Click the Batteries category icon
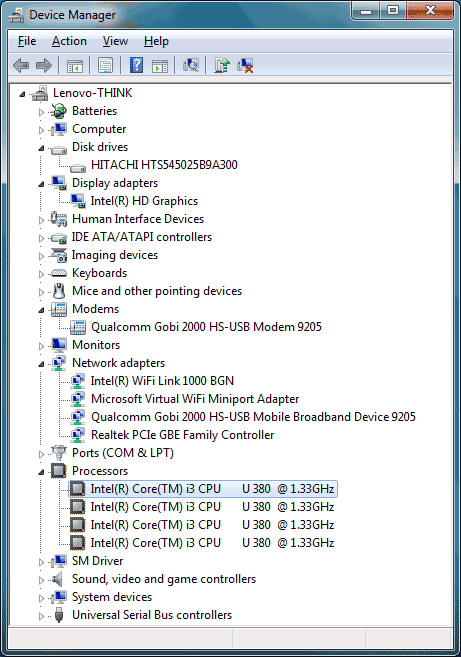 coord(59,111)
